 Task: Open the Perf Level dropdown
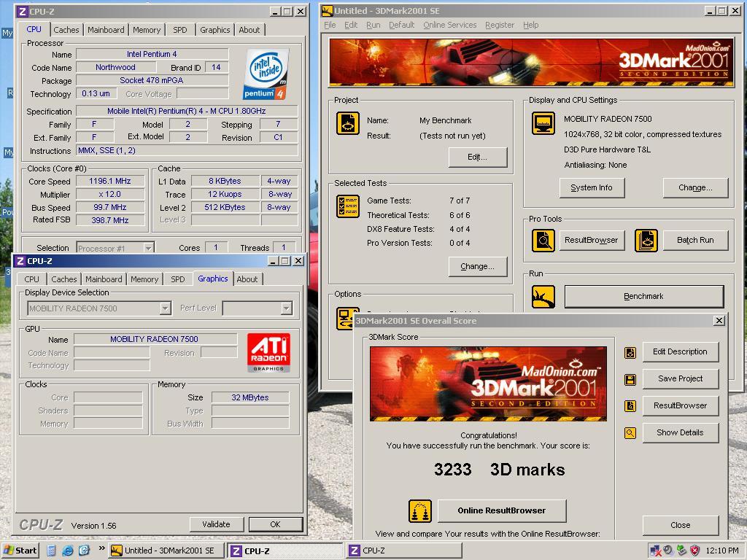286,308
